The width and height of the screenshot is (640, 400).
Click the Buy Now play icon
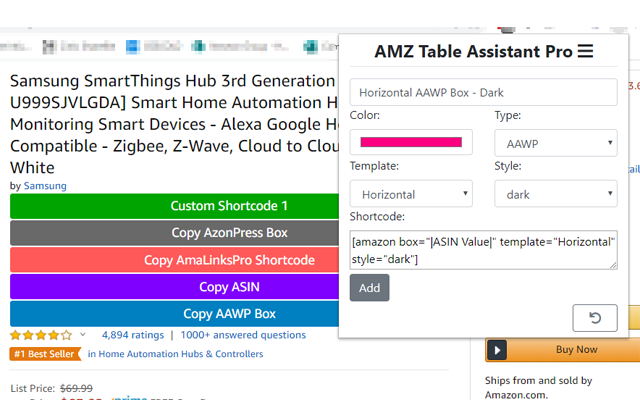point(498,350)
